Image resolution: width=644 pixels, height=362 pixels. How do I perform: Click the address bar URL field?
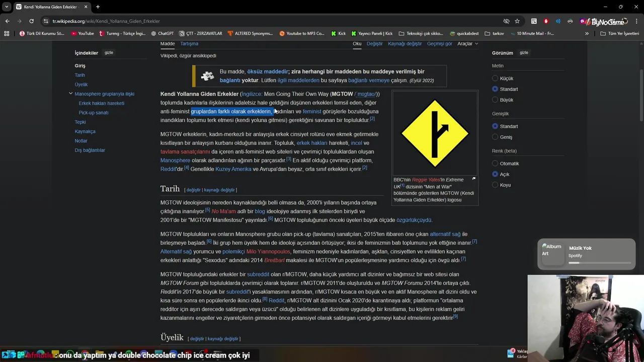click(272, 21)
